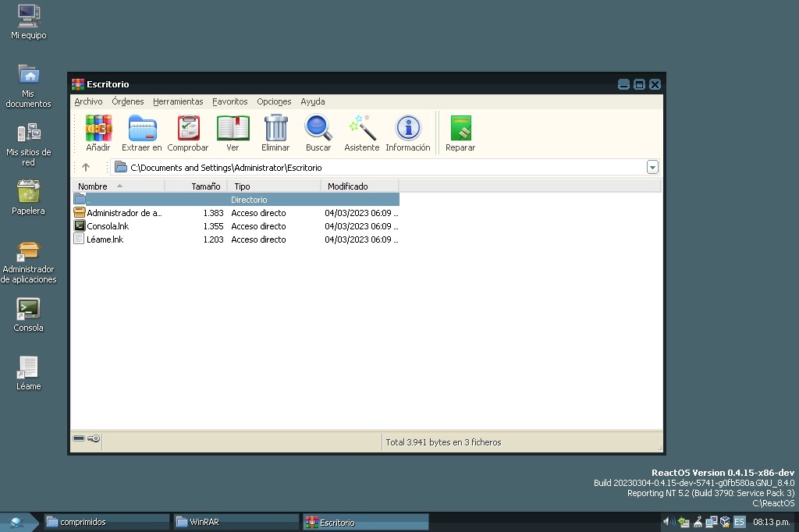Screen dimensions: 799x532
Task: Click the key icon in status bar
Action: point(94,438)
